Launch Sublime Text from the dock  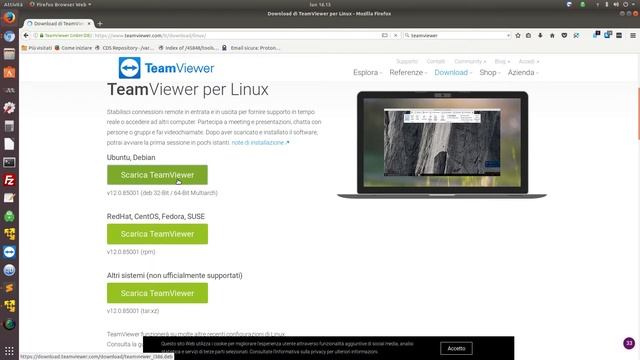click(x=9, y=288)
